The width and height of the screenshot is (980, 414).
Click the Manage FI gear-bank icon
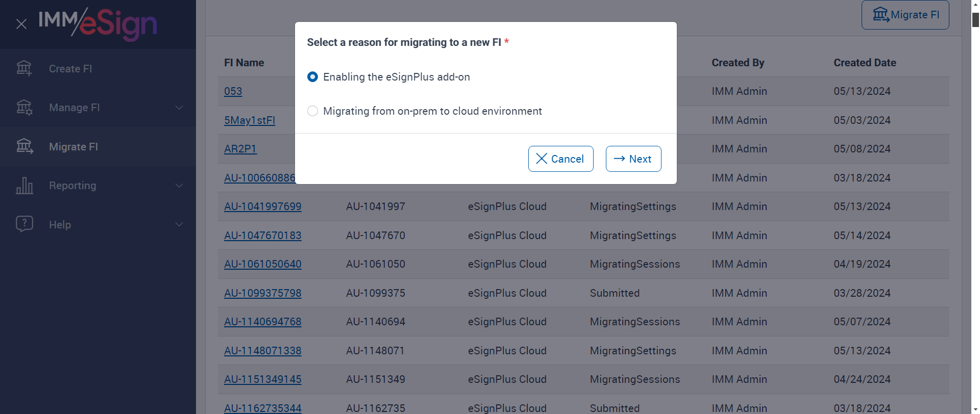coord(24,108)
